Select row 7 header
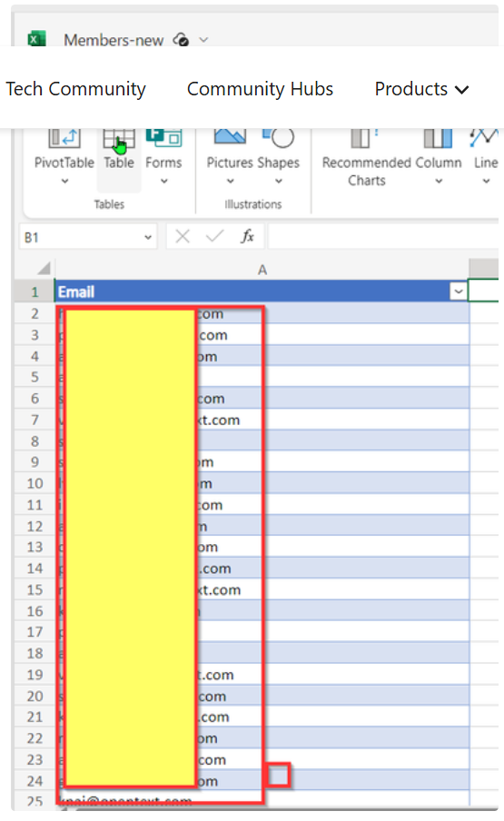This screenshot has height=821, width=504. tap(35, 420)
